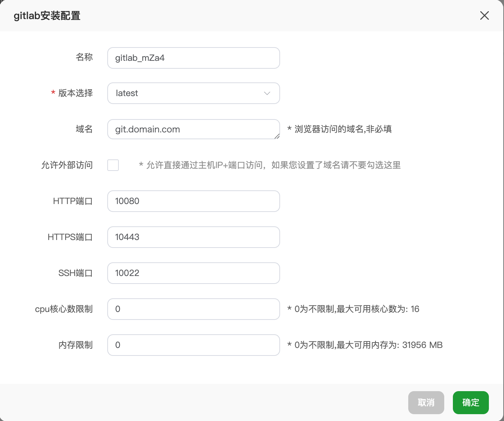
Task: Enable the 允许外部访问 checkbox
Action: pyautogui.click(x=113, y=165)
